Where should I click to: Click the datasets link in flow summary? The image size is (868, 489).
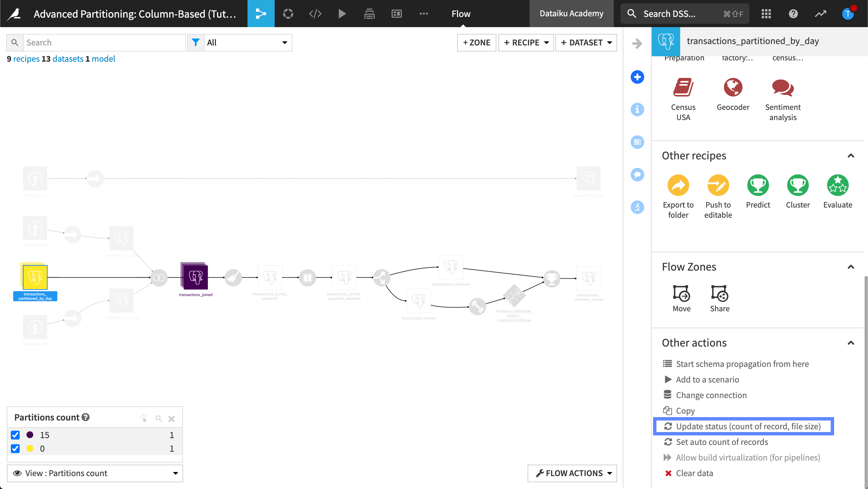[x=68, y=59]
